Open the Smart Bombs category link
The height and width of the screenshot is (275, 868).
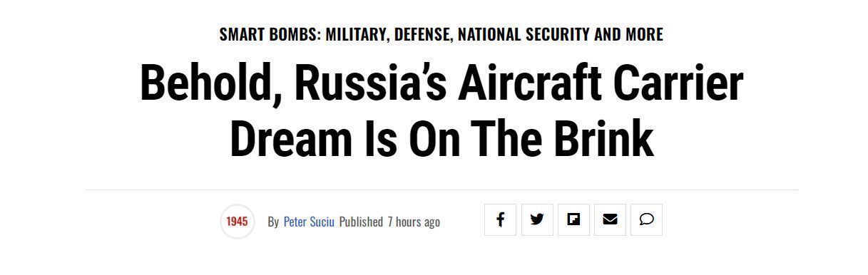441,34
